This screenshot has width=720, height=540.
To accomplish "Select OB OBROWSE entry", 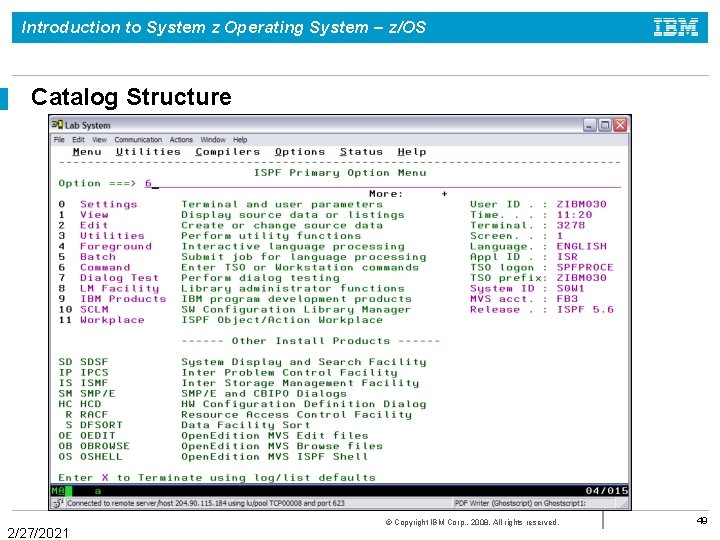I will tap(94, 446).
